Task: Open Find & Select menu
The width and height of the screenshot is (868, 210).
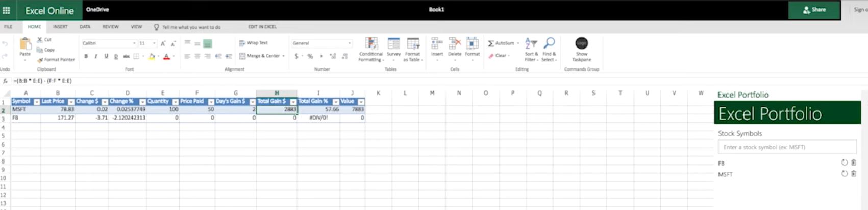Action: point(549,50)
